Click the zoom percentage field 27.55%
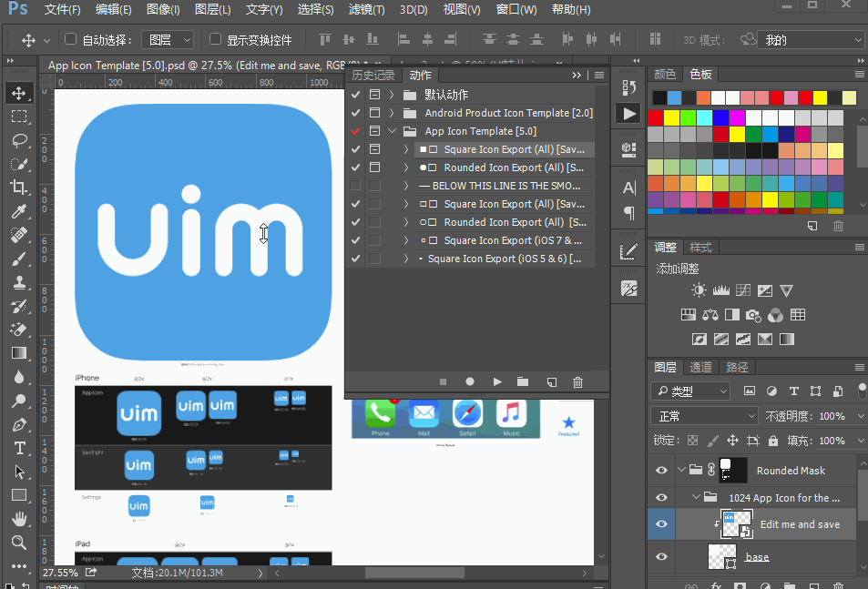The width and height of the screenshot is (868, 589). (60, 573)
